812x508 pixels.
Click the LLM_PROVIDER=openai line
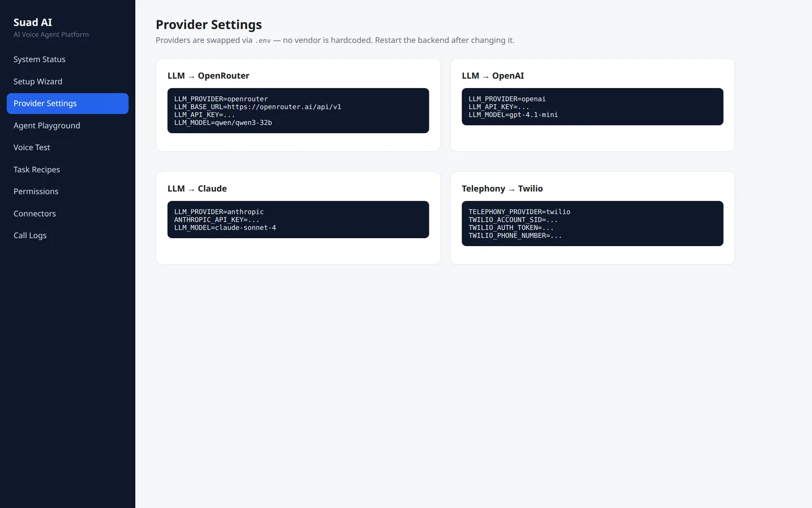[x=507, y=99]
